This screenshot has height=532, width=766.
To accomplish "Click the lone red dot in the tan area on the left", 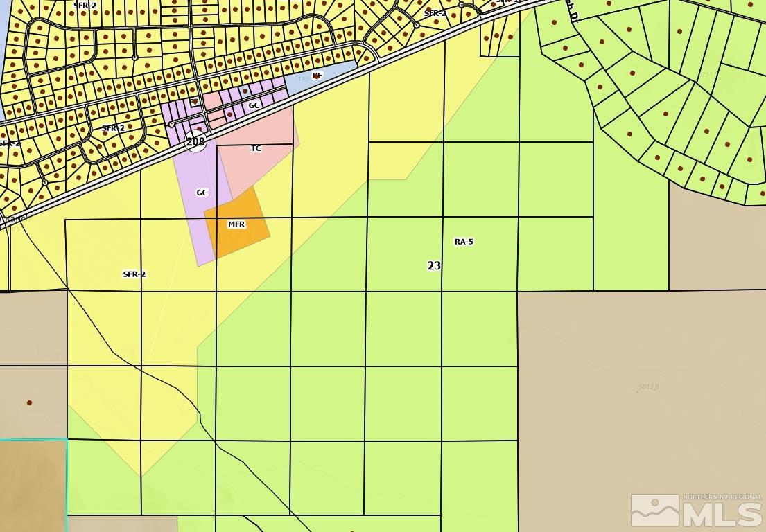I will point(29,402).
